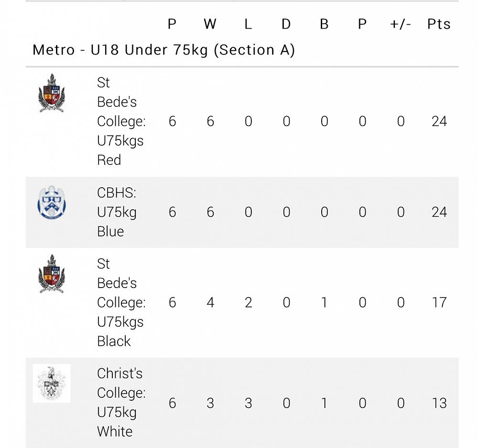
Task: Click the L column header
Action: [248, 24]
